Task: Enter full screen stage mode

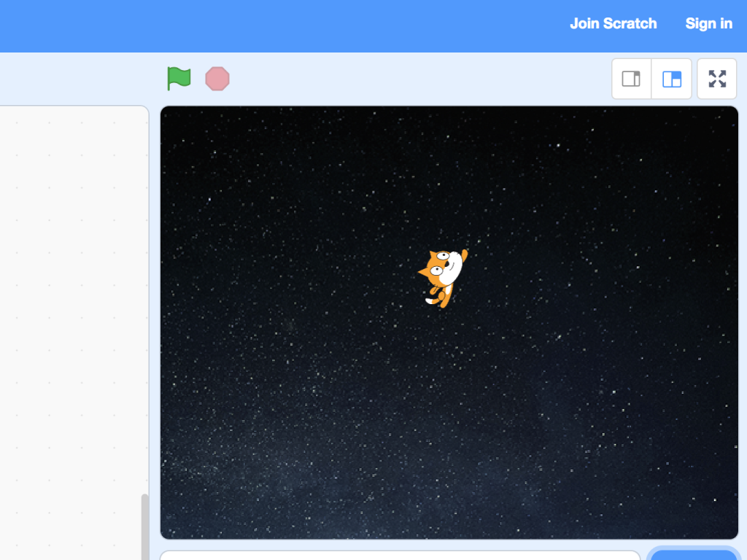Action: [x=717, y=79]
